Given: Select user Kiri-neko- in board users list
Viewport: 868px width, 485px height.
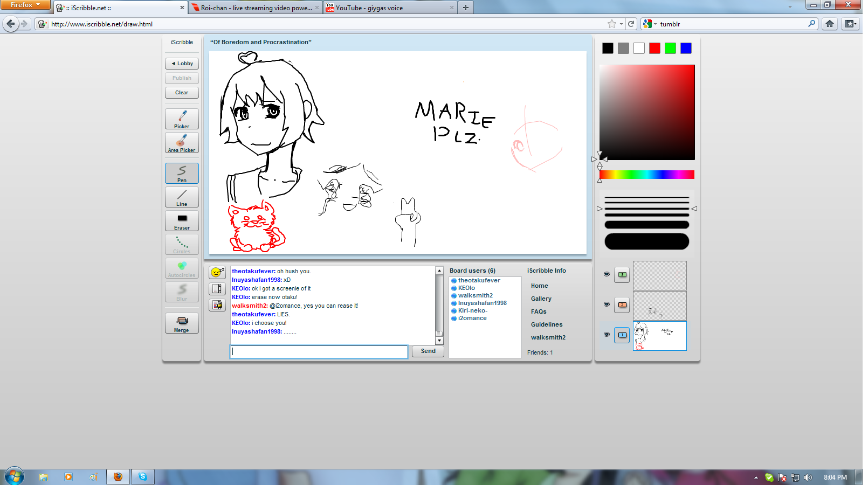Looking at the screenshot, I should click(472, 311).
